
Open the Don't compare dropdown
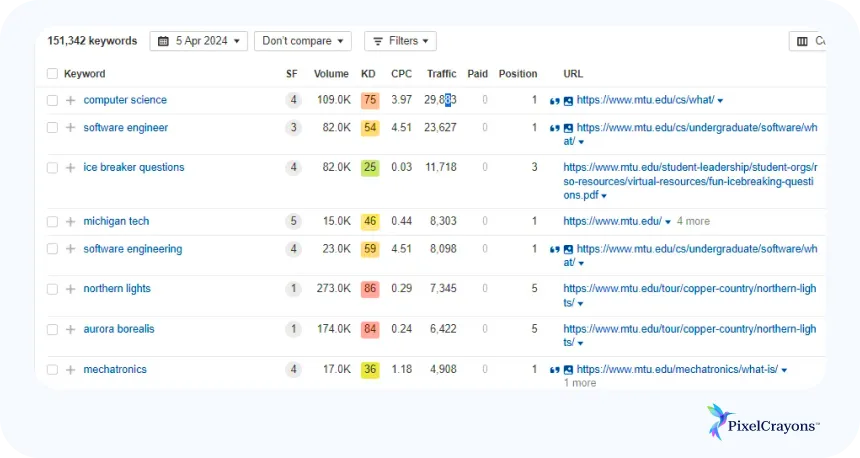303,41
